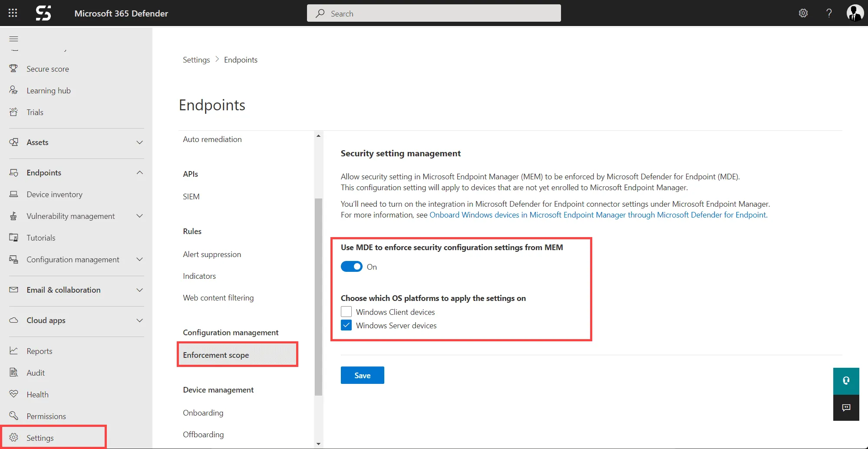Expand Vulnerability management chevron
Image resolution: width=868 pixels, height=449 pixels.
click(x=139, y=216)
